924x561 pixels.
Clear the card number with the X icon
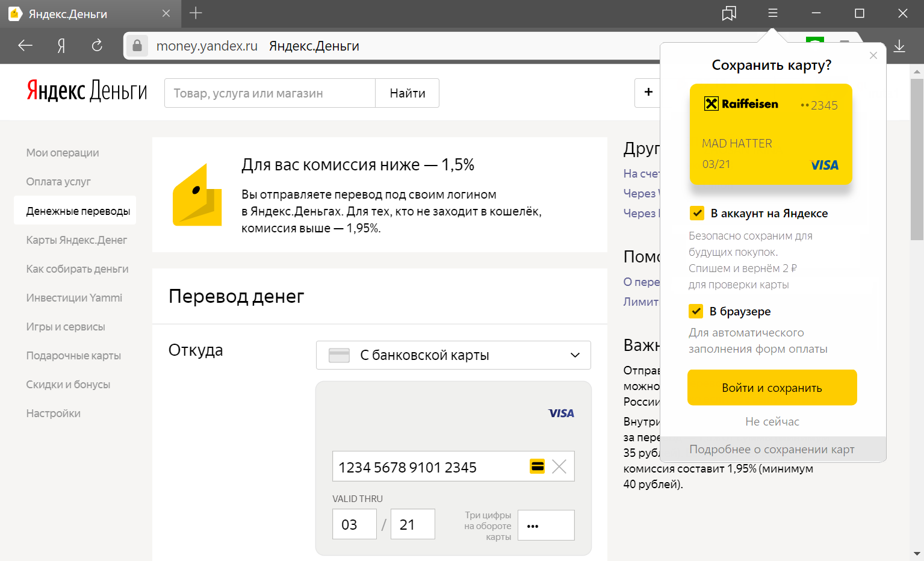[x=559, y=466]
